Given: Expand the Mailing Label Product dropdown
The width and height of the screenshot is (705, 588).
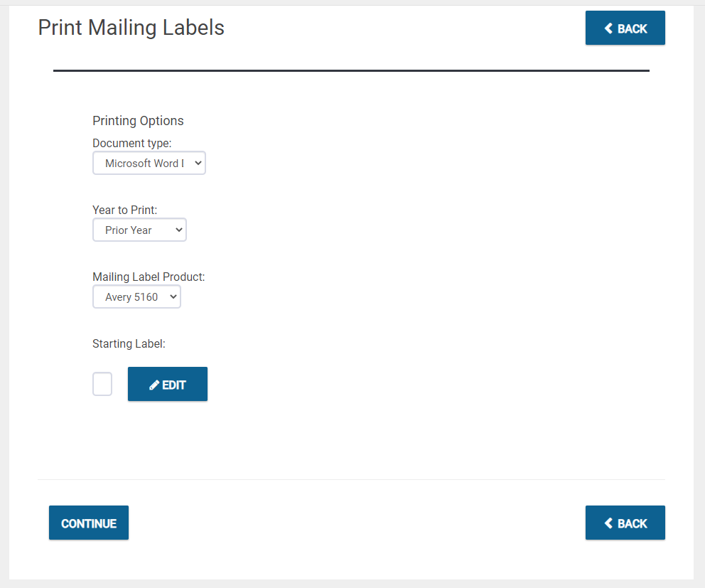Looking at the screenshot, I should pos(136,297).
